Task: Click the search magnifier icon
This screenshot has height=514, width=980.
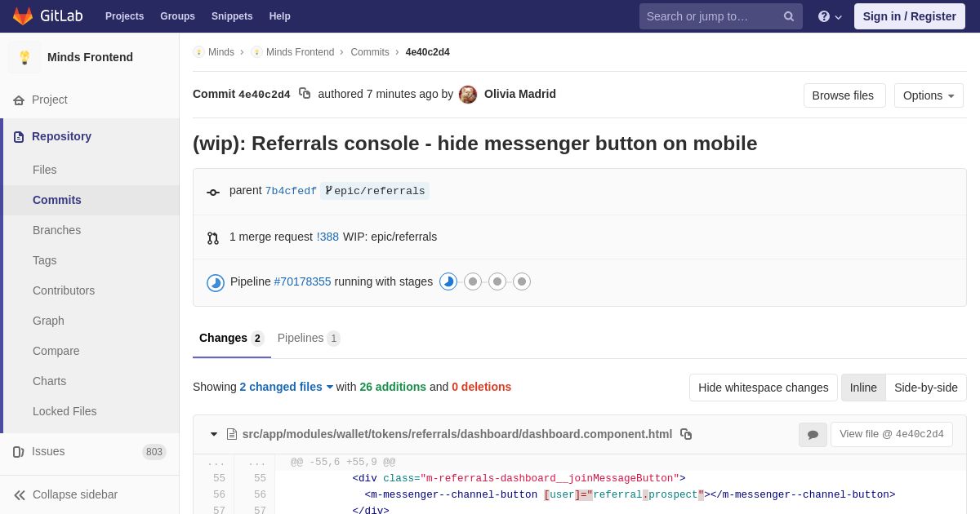Action: pyautogui.click(x=789, y=16)
